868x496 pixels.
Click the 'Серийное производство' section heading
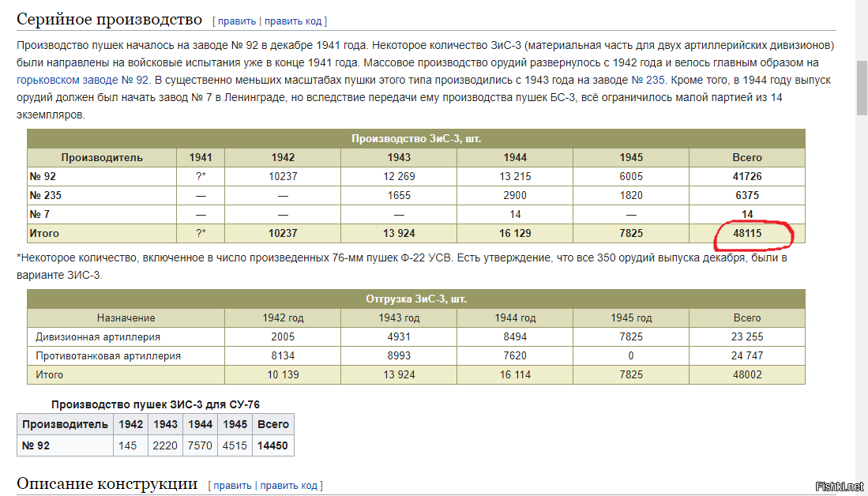(x=110, y=20)
